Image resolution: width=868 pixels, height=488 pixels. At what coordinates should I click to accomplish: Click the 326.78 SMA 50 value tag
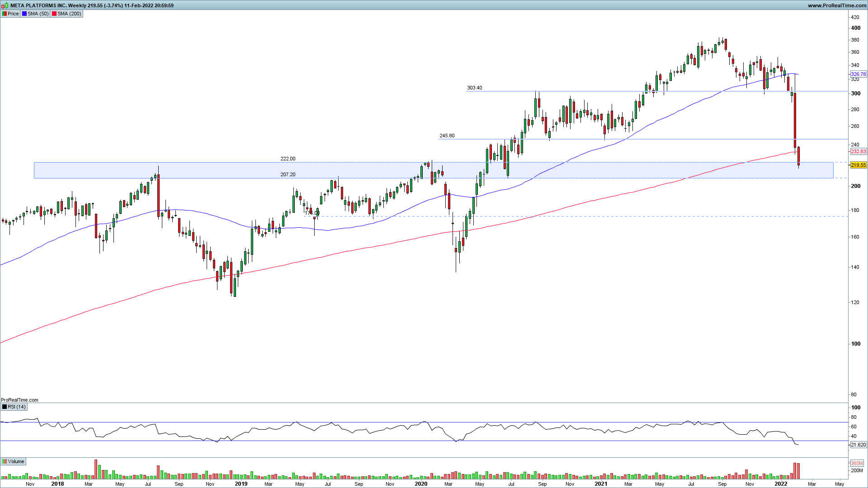pos(858,74)
